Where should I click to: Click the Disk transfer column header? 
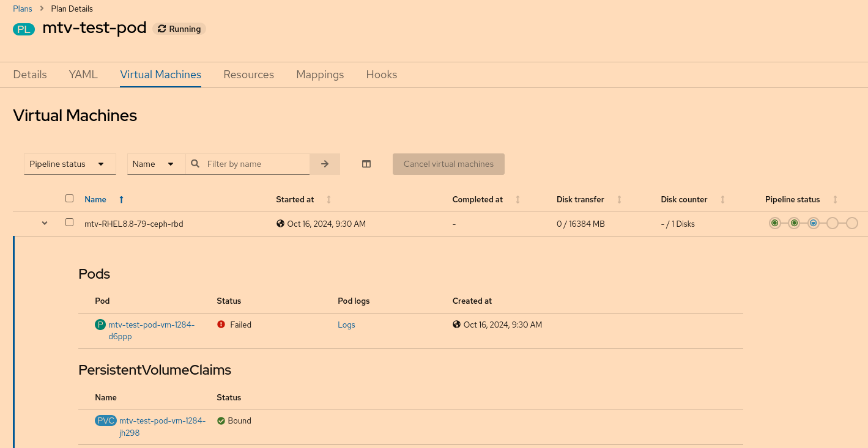[581, 199]
